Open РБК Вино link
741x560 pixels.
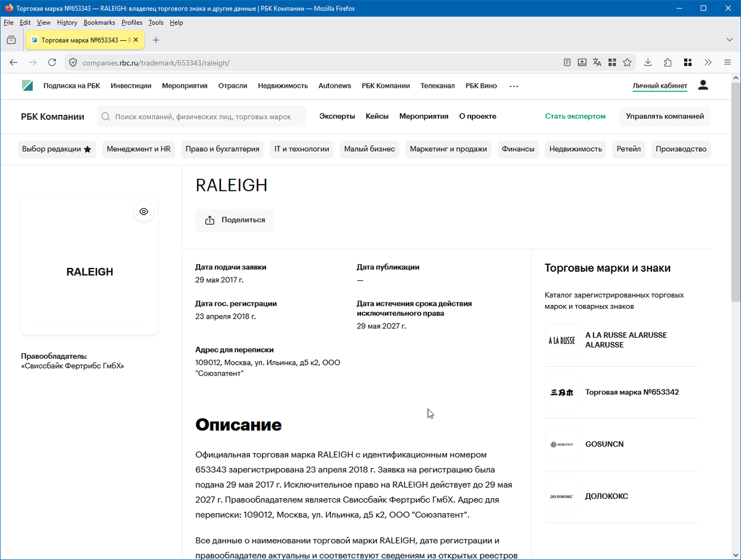pos(481,86)
